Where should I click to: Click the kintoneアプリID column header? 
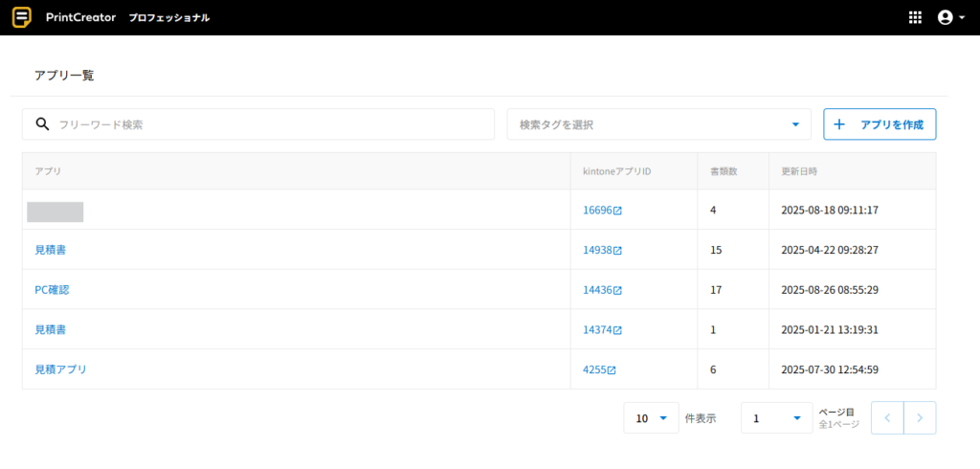pos(616,171)
